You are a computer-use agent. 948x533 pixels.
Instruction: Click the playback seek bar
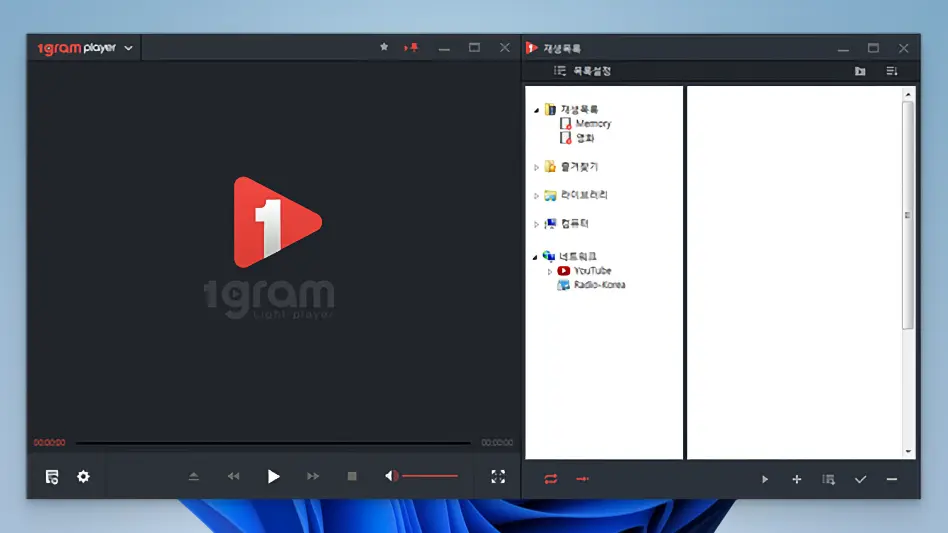pos(273,443)
